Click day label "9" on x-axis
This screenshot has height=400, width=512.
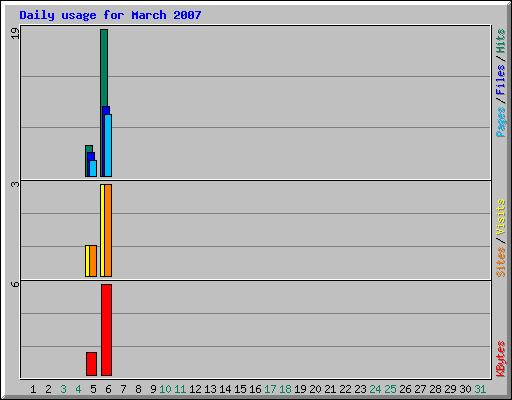click(x=153, y=389)
